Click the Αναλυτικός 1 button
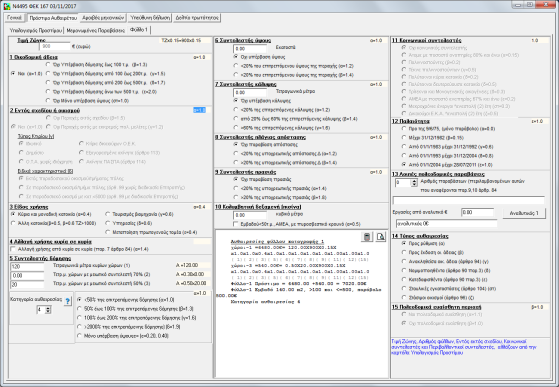The width and height of the screenshot is (559, 387). coord(524,213)
